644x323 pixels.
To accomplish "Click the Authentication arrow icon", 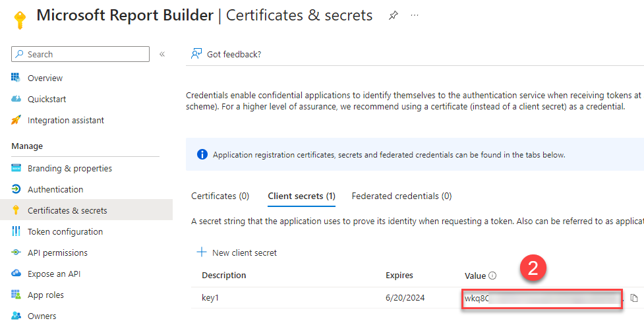I will point(16,189).
